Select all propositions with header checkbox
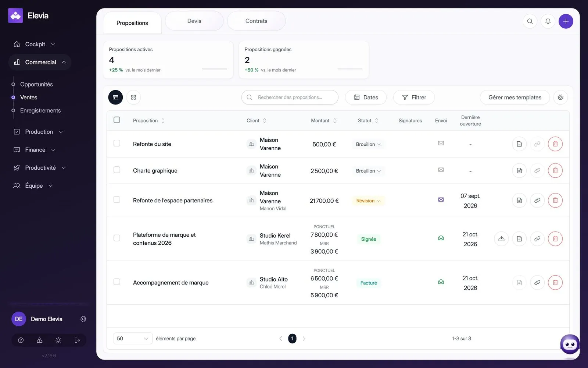The height and width of the screenshot is (368, 588). click(x=117, y=120)
